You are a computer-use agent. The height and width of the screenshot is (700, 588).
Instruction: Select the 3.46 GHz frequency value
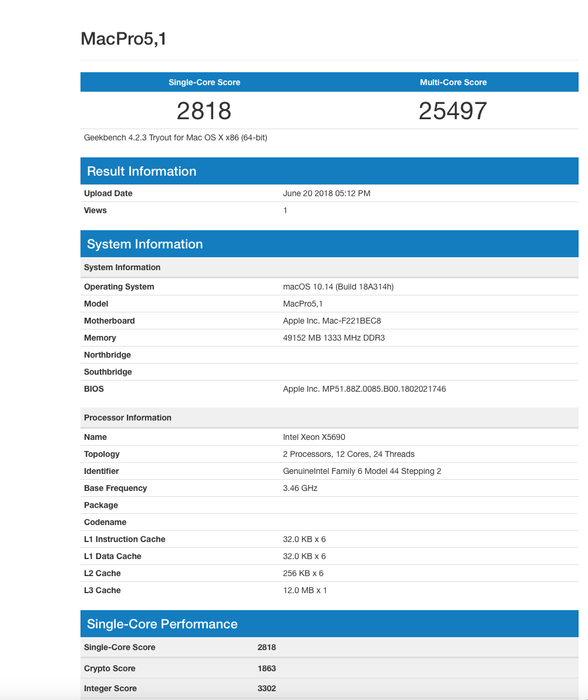[x=300, y=488]
